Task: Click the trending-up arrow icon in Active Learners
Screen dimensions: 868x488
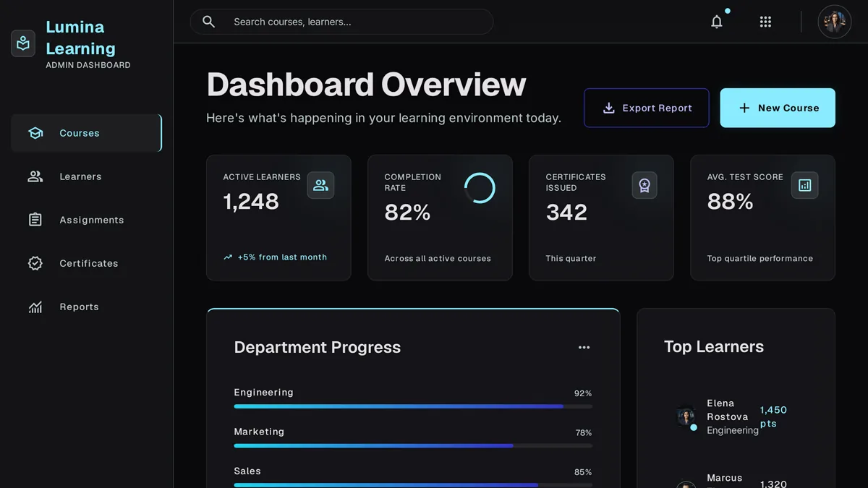Action: (x=228, y=257)
